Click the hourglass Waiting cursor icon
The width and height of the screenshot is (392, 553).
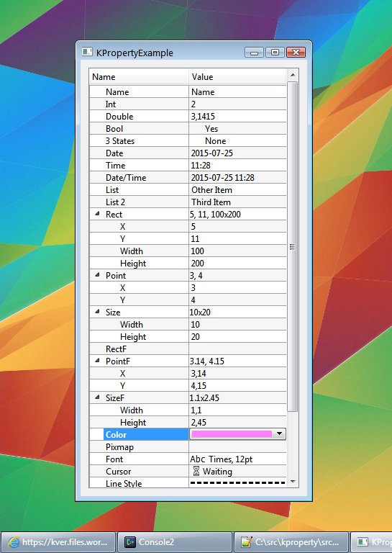(196, 471)
